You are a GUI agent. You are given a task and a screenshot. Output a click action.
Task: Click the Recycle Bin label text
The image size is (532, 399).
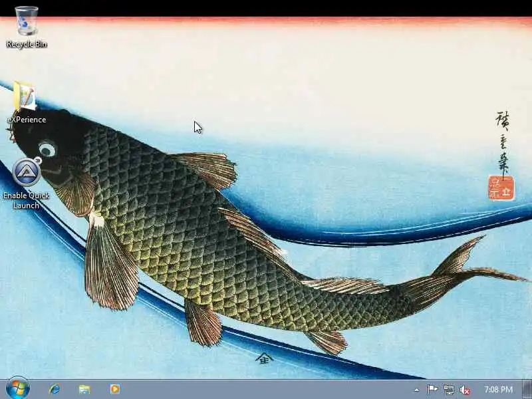27,44
